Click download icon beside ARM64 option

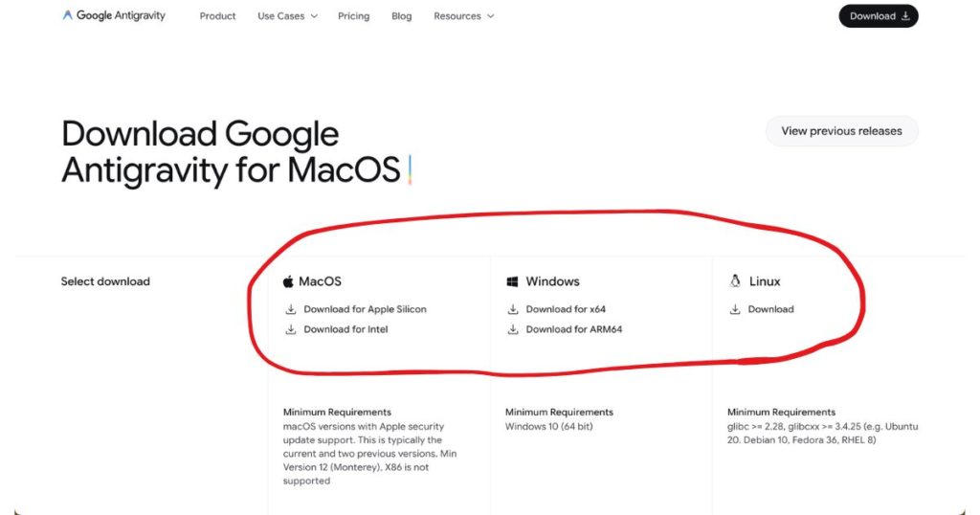(513, 329)
